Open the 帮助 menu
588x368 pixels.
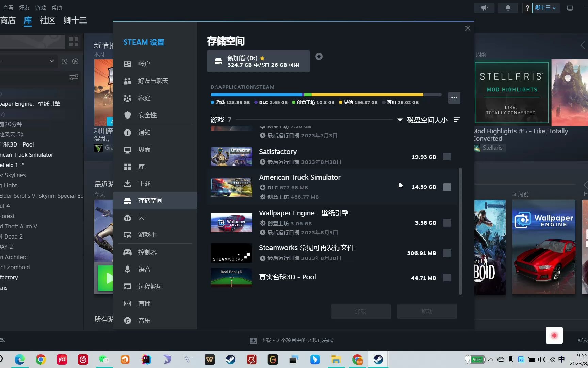[57, 7]
